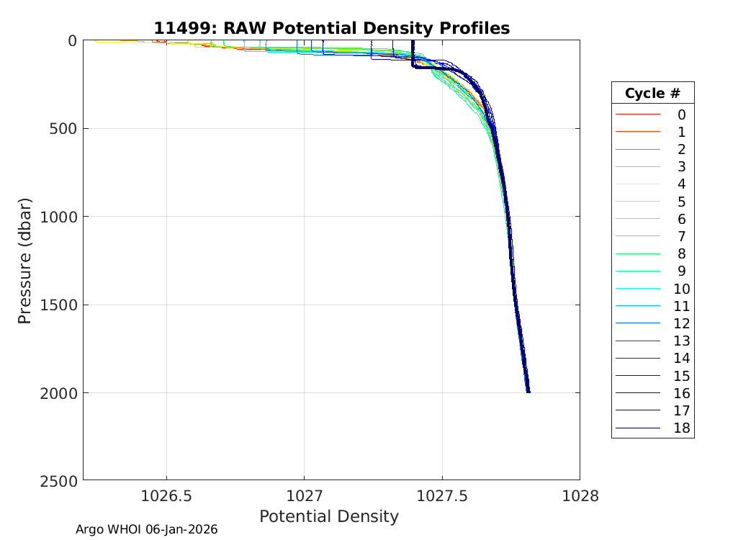
Task: Click the legend label number 5
Action: (681, 202)
